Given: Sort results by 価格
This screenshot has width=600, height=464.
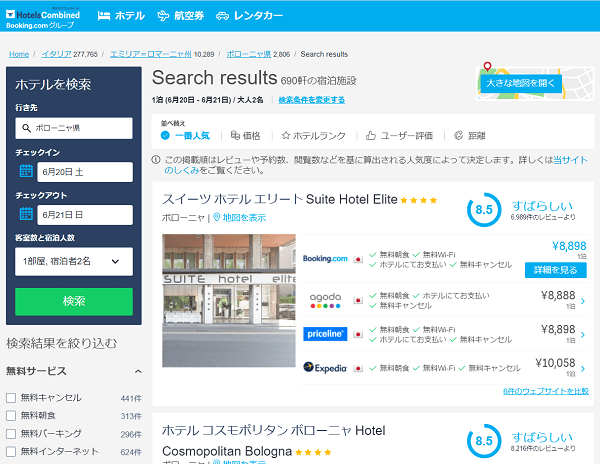Looking at the screenshot, I should (x=245, y=135).
